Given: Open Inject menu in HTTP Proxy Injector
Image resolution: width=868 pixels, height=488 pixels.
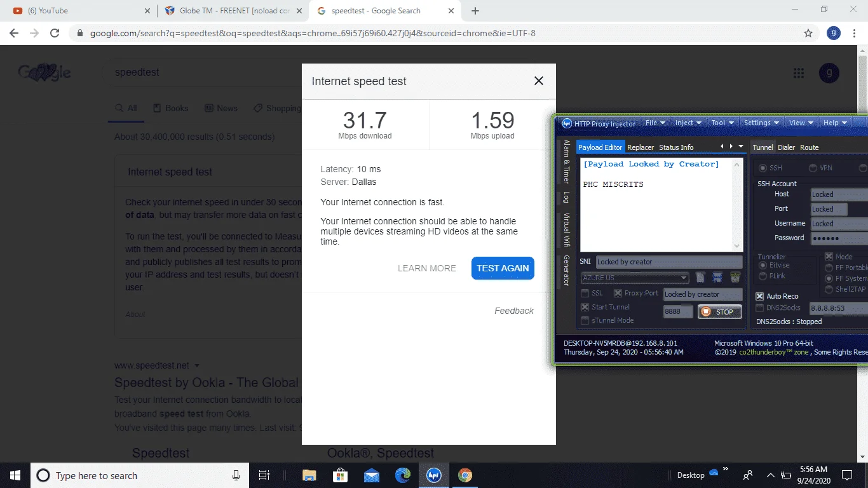Looking at the screenshot, I should point(688,123).
